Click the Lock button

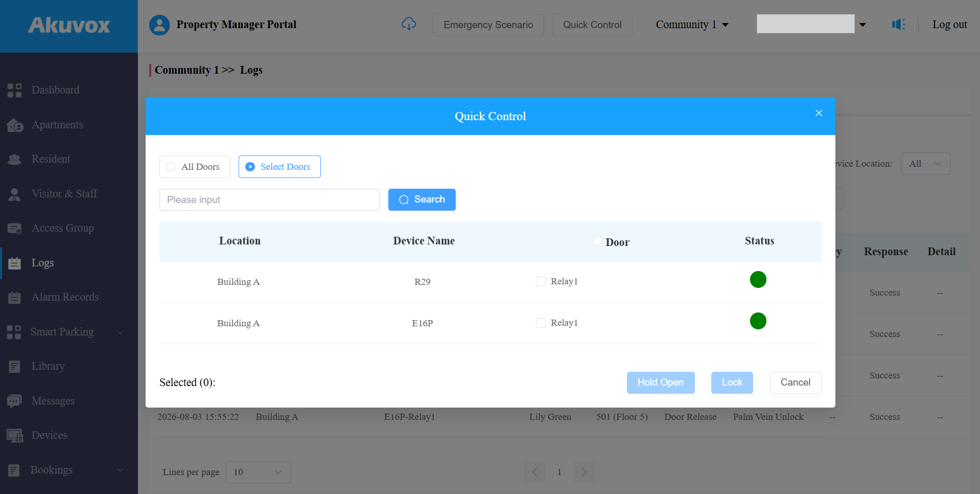point(732,383)
